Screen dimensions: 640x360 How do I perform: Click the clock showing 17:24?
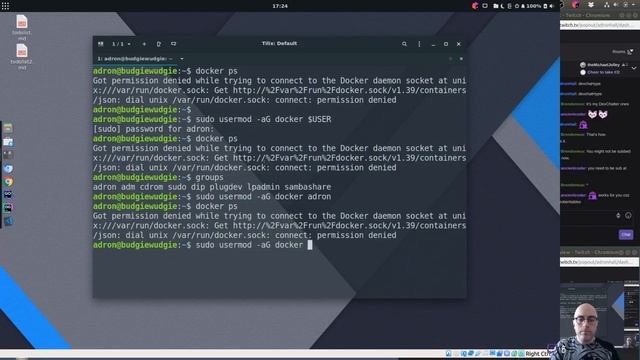280,6
